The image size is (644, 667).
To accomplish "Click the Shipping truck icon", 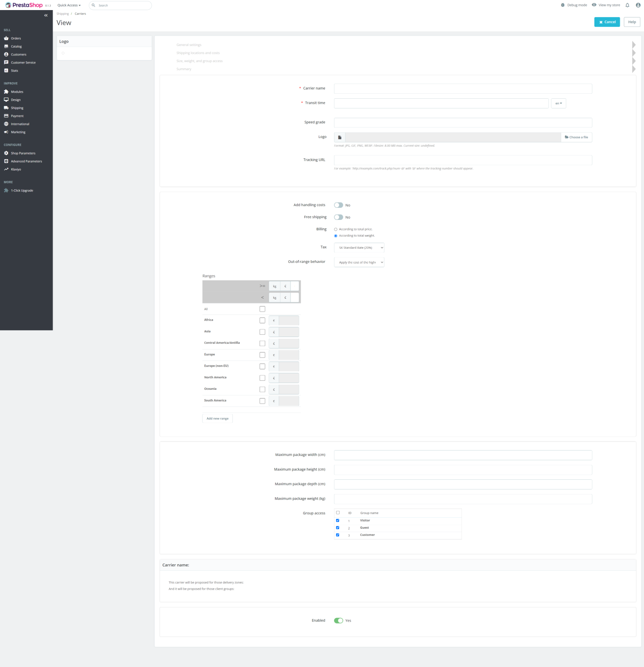I will (x=6, y=108).
